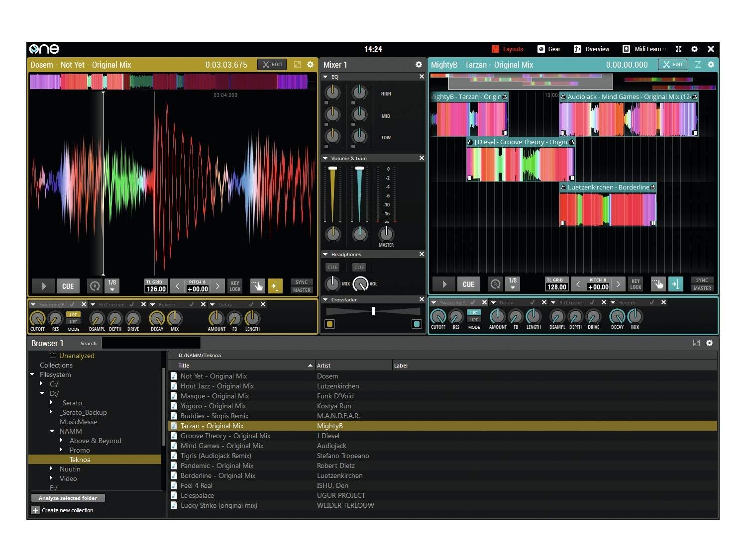
Task: Collapse the EQ section in the mixer
Action: (x=325, y=77)
